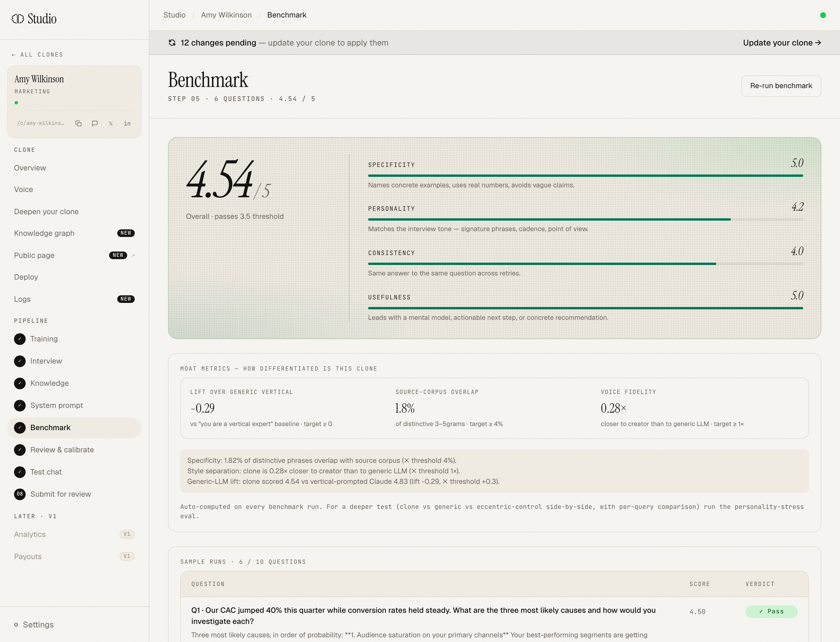This screenshot has height=642, width=840.
Task: Open Deepen your clone
Action: (x=74, y=212)
